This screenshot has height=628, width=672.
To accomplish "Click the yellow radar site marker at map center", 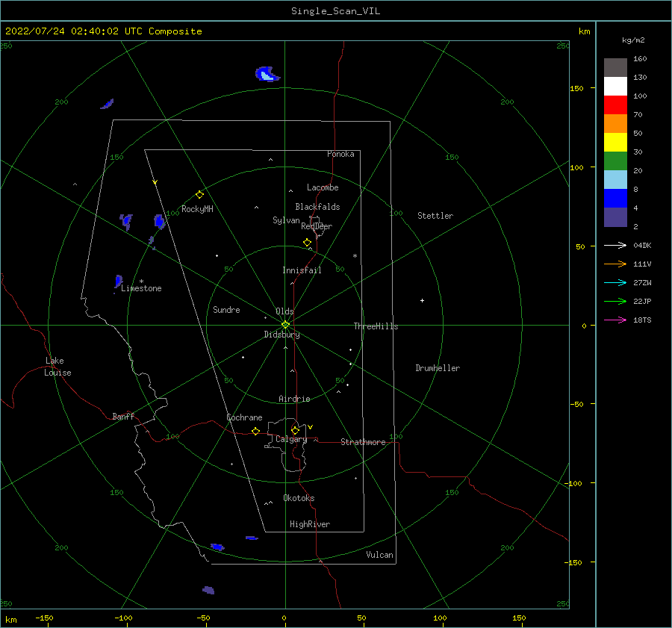I will (x=285, y=325).
